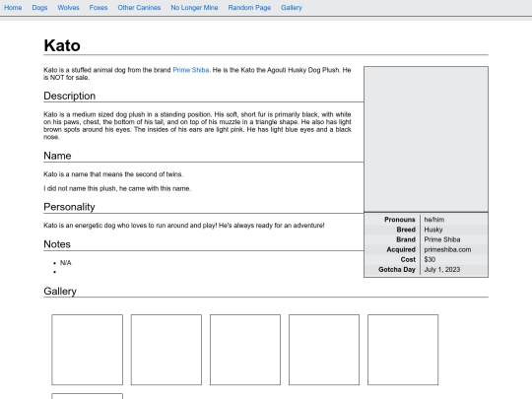Screen dimensions: 532x399
Task: Click the Personality heading
Action: (69, 207)
